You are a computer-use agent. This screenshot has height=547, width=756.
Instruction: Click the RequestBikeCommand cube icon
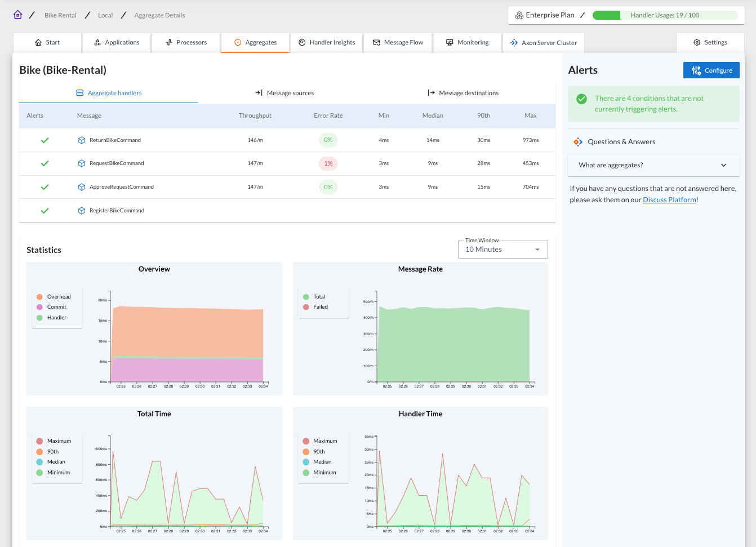[x=82, y=163]
